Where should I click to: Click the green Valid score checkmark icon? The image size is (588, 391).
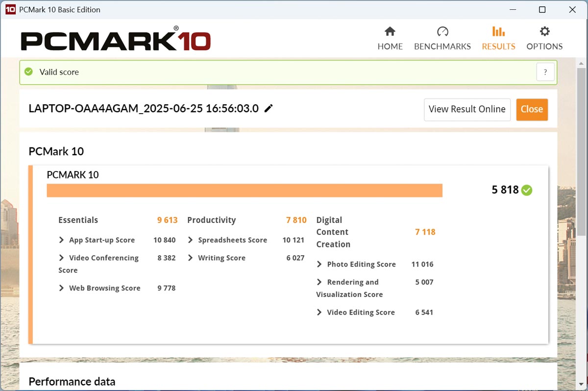29,72
